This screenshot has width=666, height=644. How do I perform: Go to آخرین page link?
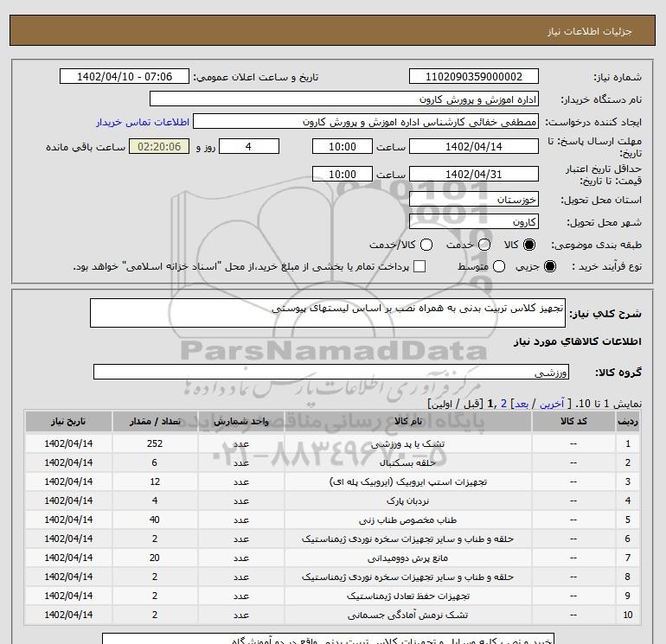click(552, 404)
